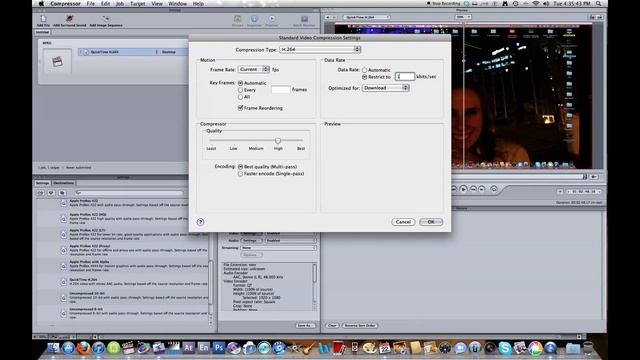Click the OK button
Viewport: 640px width, 360px height.
(431, 222)
